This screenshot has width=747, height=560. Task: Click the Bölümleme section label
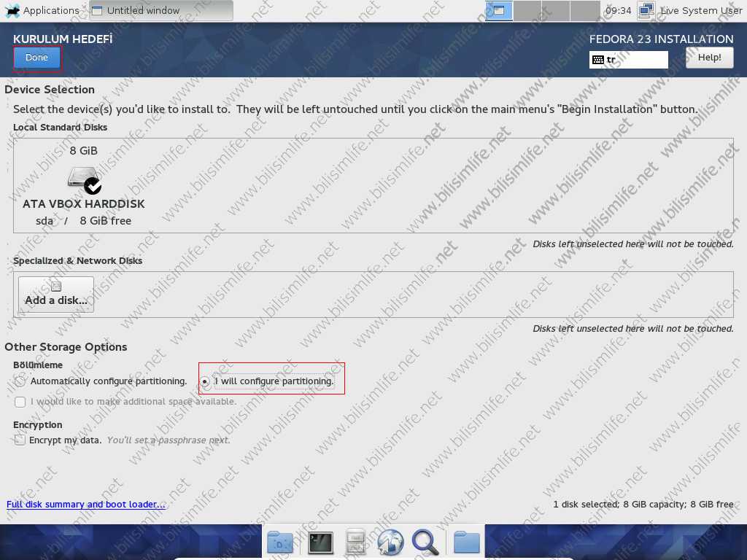click(x=38, y=365)
